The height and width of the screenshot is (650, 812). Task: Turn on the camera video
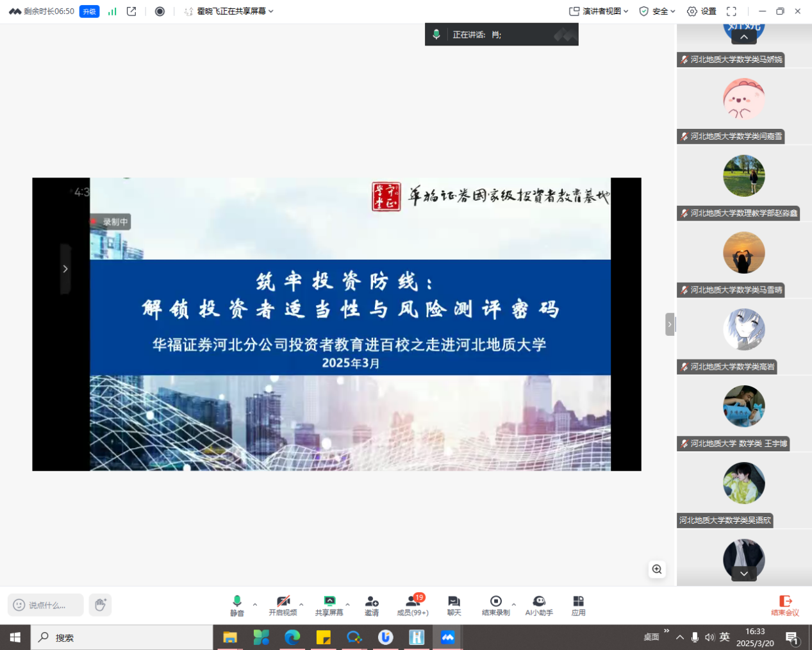[x=283, y=604]
